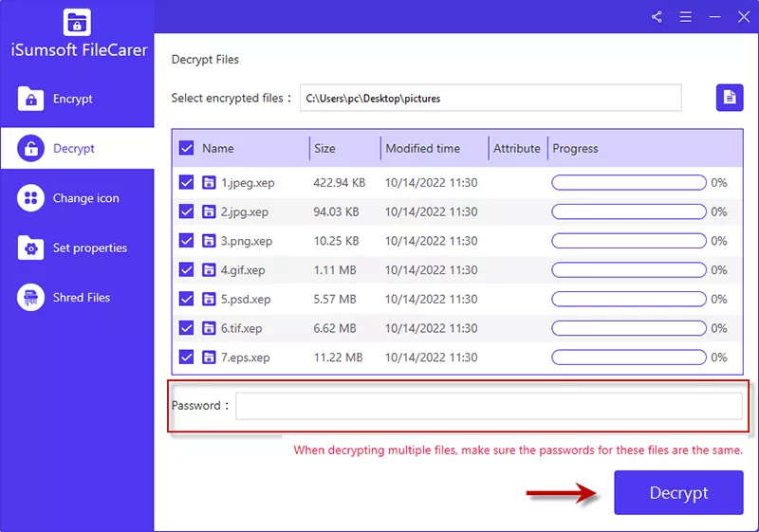Click size value 11.22 MB
The image size is (759, 532).
pyautogui.click(x=338, y=358)
